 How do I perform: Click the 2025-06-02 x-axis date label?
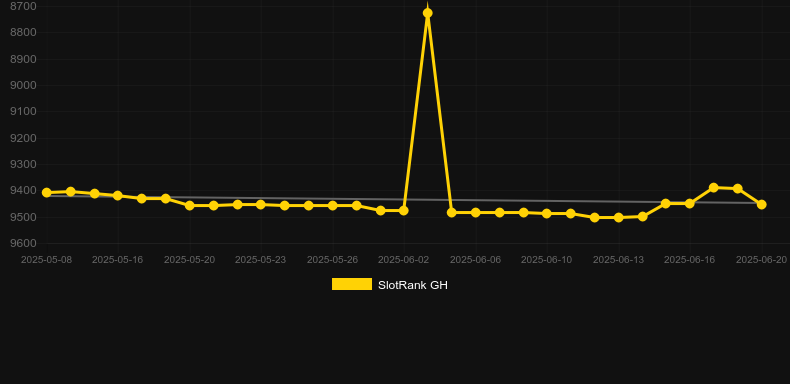[404, 260]
